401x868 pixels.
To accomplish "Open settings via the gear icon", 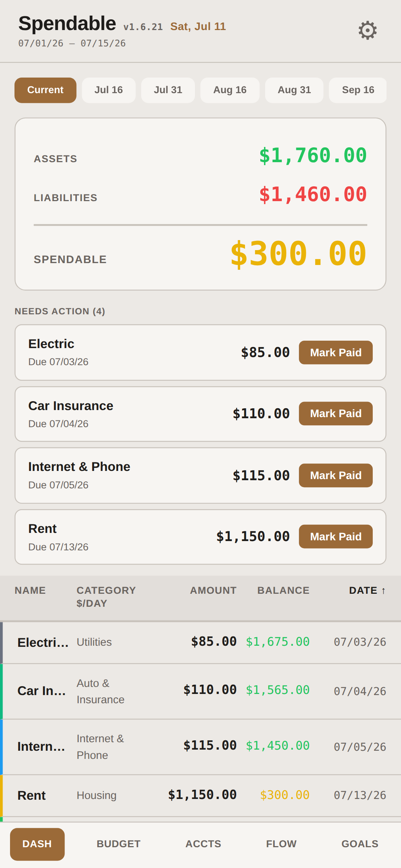I will [x=368, y=30].
